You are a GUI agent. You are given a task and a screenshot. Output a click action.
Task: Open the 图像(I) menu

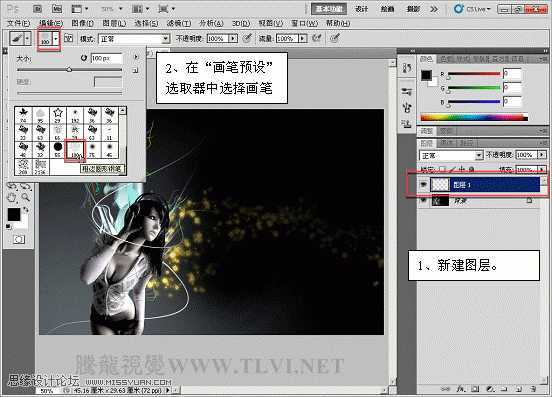click(x=82, y=23)
